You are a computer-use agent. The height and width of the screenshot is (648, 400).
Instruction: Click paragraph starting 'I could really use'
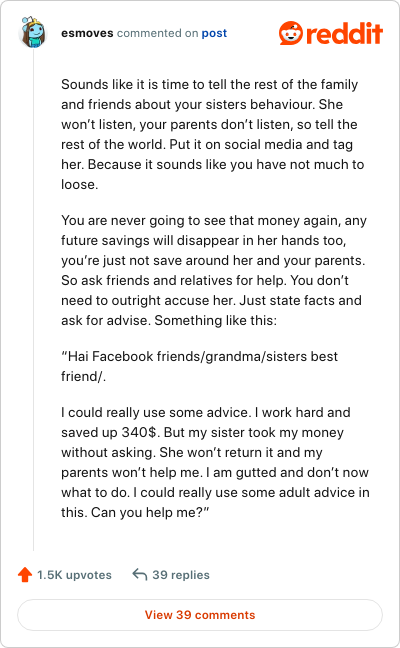[215, 462]
